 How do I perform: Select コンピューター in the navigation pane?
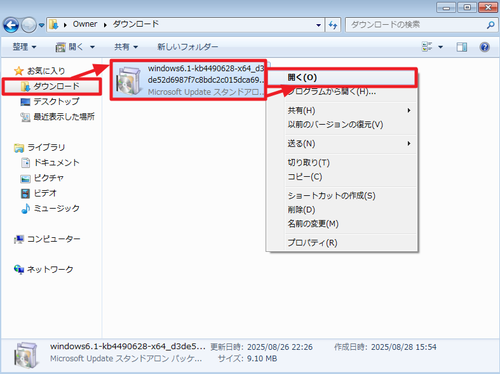[x=53, y=239]
